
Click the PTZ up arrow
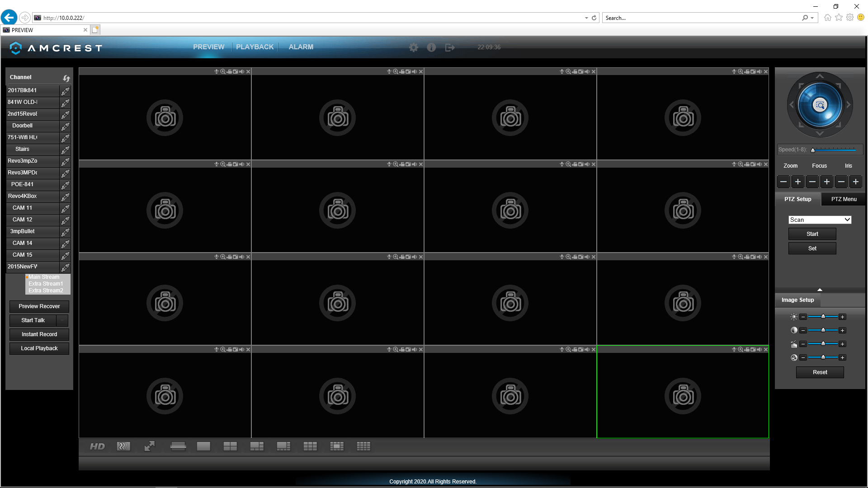coord(820,76)
